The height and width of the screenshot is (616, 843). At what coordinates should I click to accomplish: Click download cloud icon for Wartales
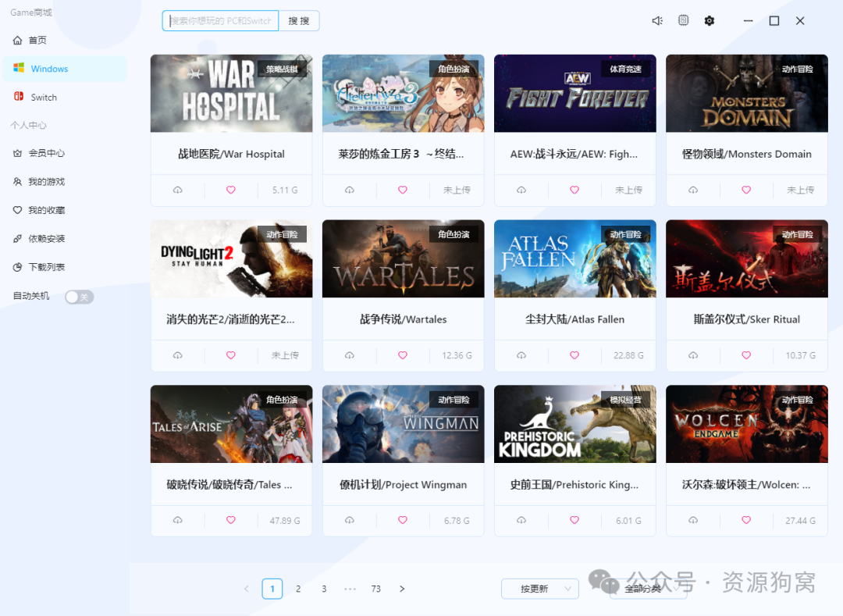pyautogui.click(x=350, y=355)
